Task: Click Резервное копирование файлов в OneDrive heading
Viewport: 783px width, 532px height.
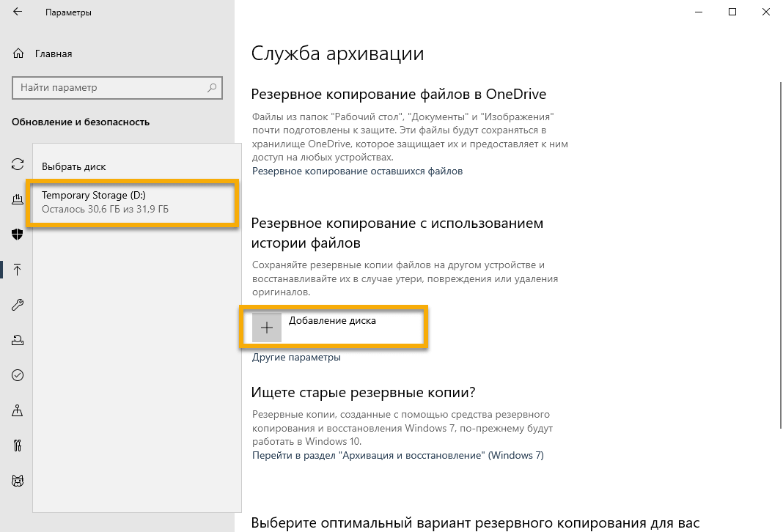Action: tap(399, 95)
